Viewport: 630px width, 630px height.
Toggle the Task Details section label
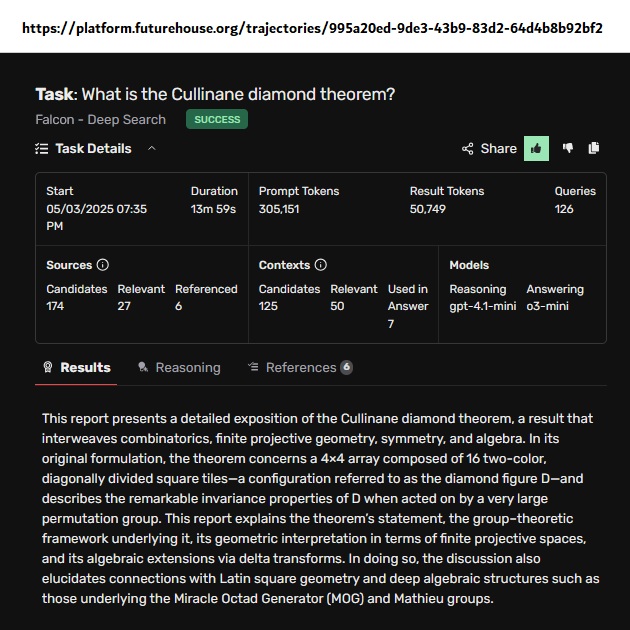pyautogui.click(x=93, y=148)
